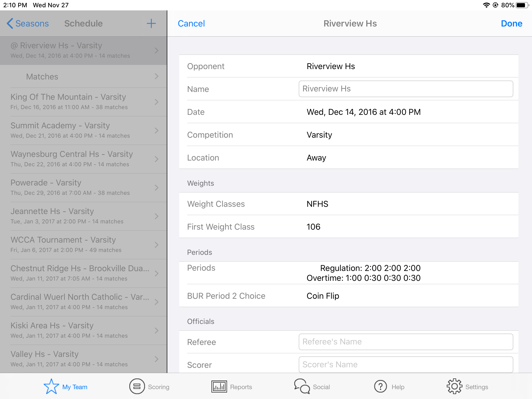Edit the event Name text field

click(x=406, y=89)
